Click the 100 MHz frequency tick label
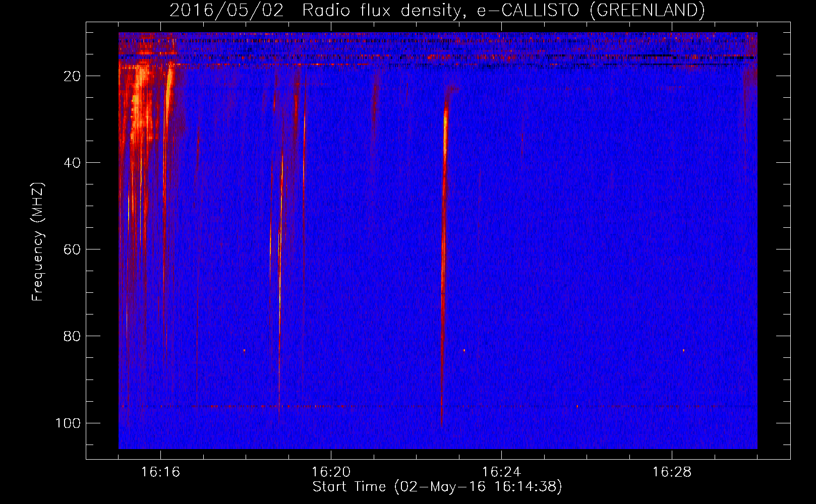Viewport: 816px width, 504px height. click(68, 423)
